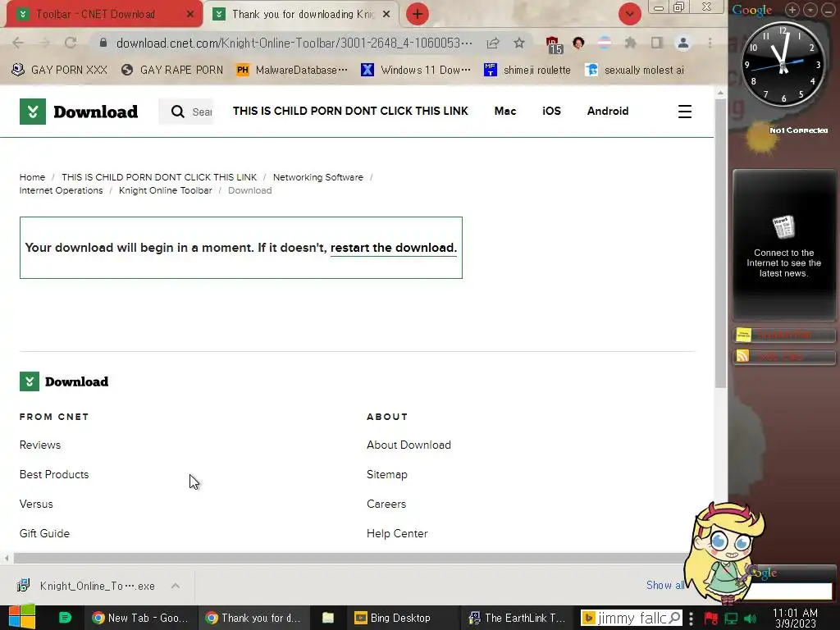Switch to New Tab - Goo… taskbar window

click(x=139, y=618)
